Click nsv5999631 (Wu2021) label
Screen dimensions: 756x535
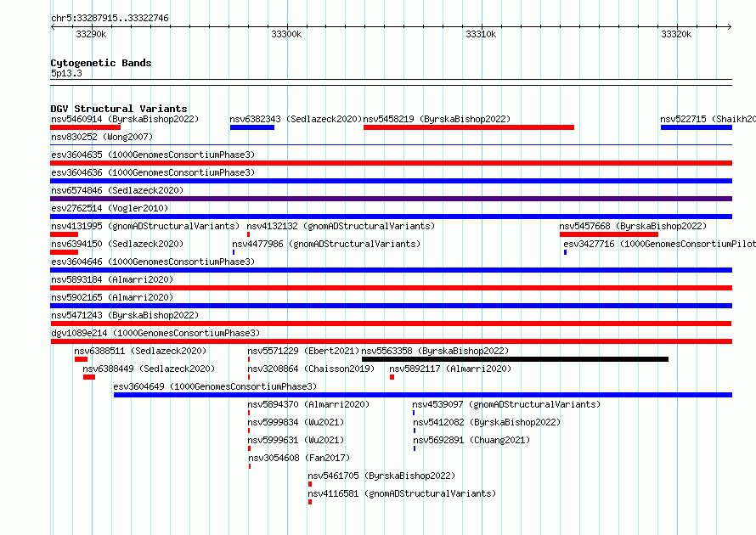point(296,440)
